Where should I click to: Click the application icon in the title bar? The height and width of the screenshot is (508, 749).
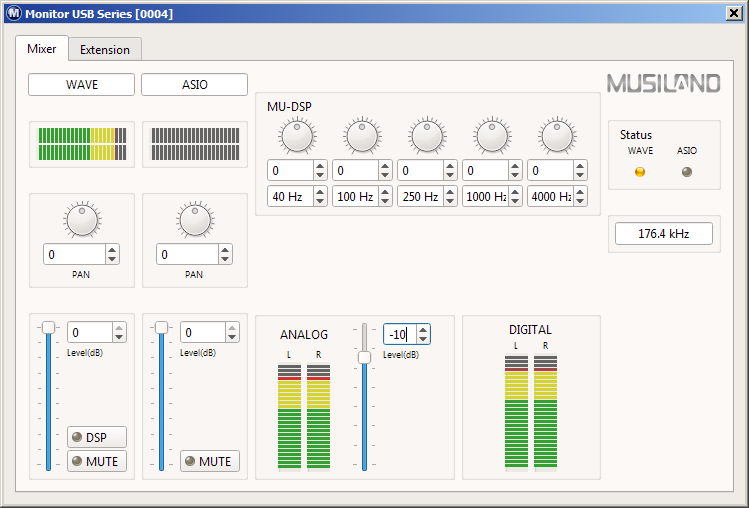14,13
